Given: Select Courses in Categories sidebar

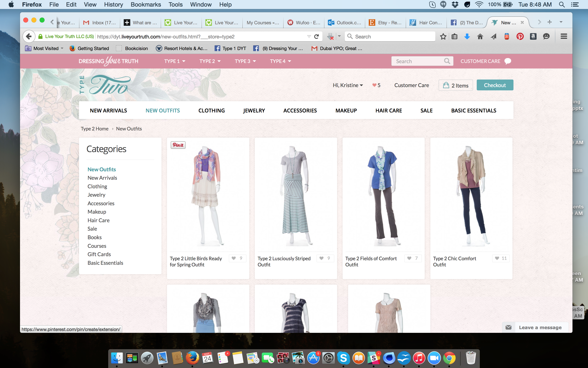Looking at the screenshot, I should click(97, 246).
